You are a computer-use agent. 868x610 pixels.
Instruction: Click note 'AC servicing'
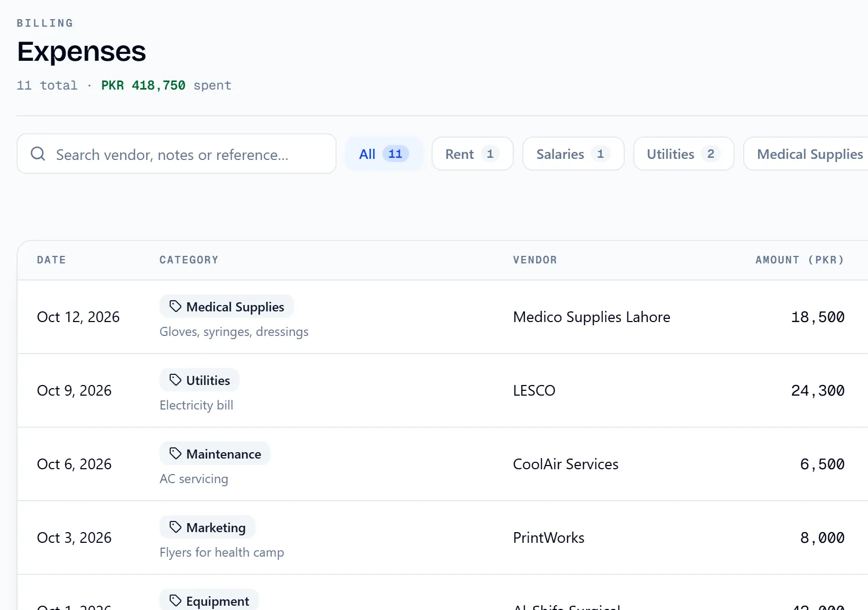point(194,479)
